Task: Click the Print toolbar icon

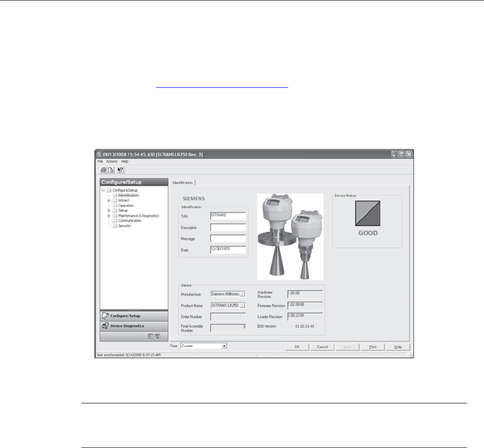Action: tap(103, 170)
